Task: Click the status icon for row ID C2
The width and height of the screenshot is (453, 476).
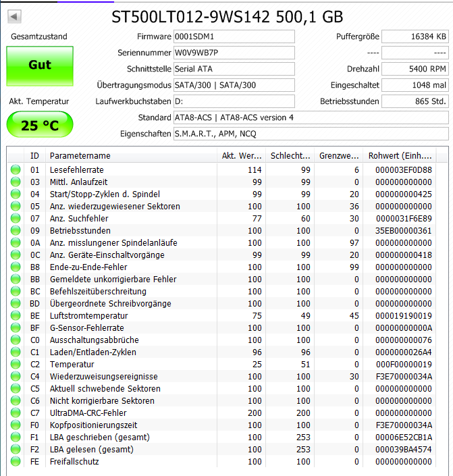Action: 16,364
